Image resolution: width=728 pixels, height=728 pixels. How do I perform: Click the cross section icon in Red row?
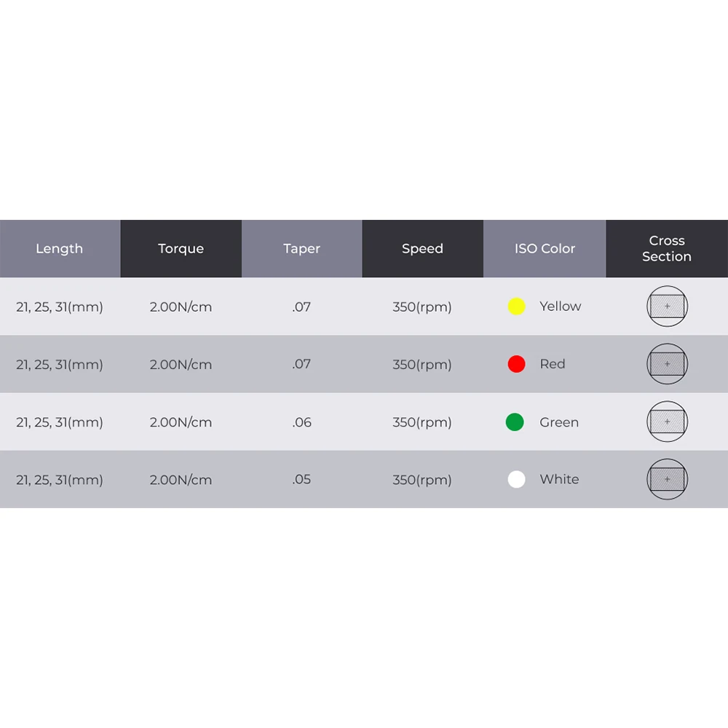[667, 364]
